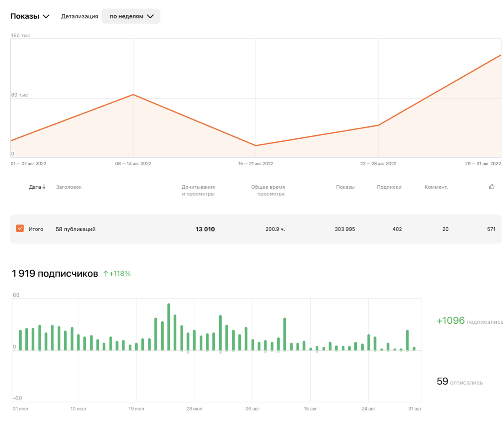Image resolution: width=504 pixels, height=435 pixels.
Task: Click the 13 010 total reads value
Action: point(205,229)
